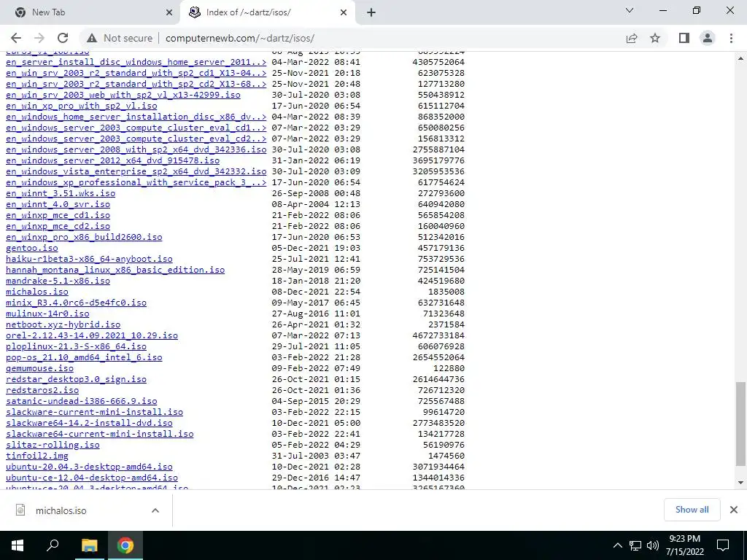
Task: Open the Chrome profile avatar
Action: (x=708, y=38)
